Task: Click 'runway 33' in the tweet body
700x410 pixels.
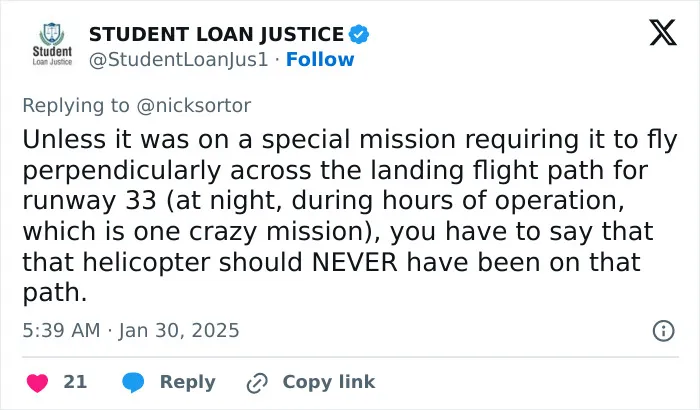Action: (x=90, y=201)
